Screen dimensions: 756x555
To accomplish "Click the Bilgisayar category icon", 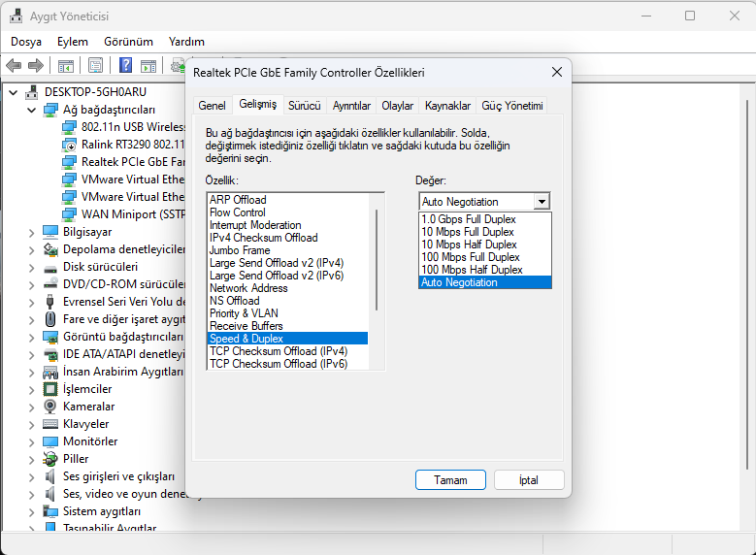I will pos(50,232).
